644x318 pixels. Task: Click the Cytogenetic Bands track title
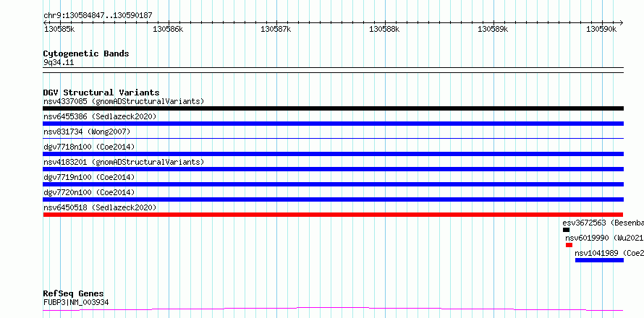[86, 53]
